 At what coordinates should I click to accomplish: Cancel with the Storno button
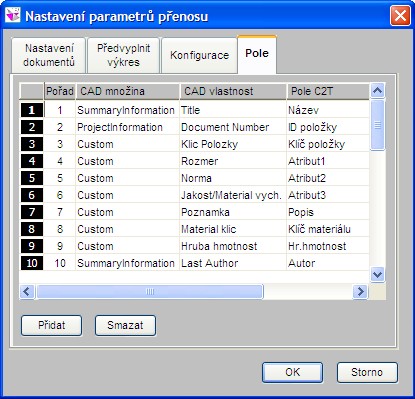pyautogui.click(x=367, y=372)
